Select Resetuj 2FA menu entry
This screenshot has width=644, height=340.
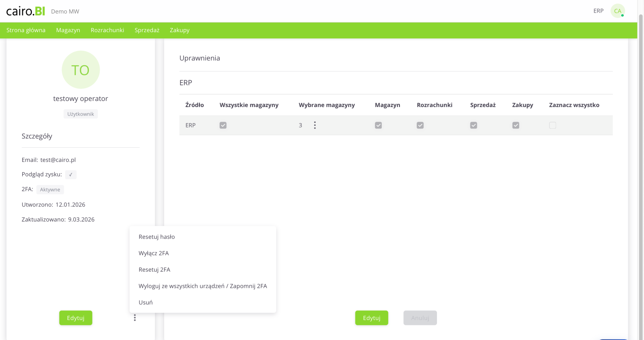(x=154, y=269)
